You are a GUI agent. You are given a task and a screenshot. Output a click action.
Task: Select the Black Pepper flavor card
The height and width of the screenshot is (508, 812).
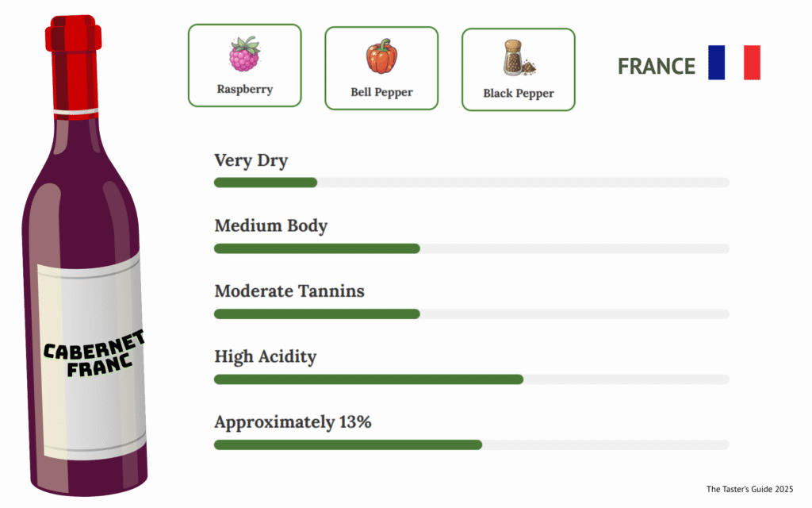coord(518,70)
